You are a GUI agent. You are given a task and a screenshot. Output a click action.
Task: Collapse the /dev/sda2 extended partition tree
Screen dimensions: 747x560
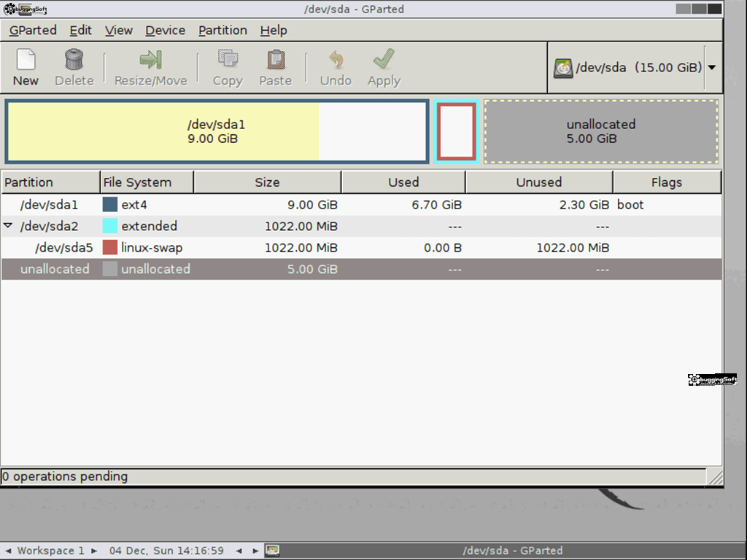[8, 225]
